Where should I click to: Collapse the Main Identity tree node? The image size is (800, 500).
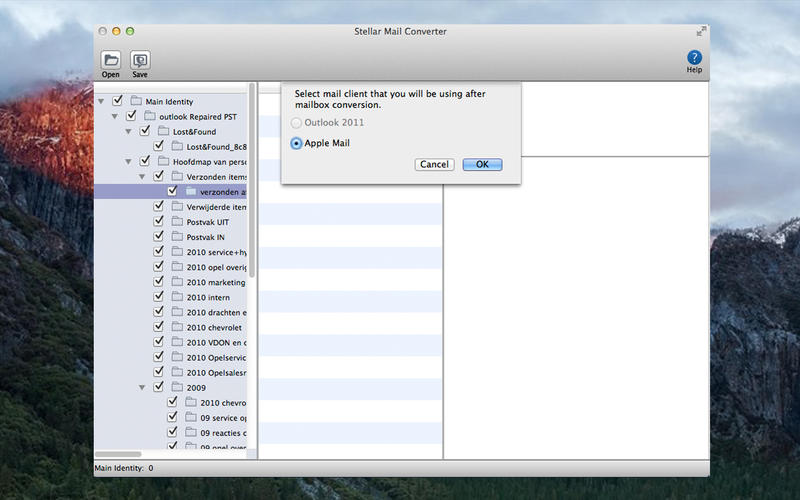pos(101,102)
